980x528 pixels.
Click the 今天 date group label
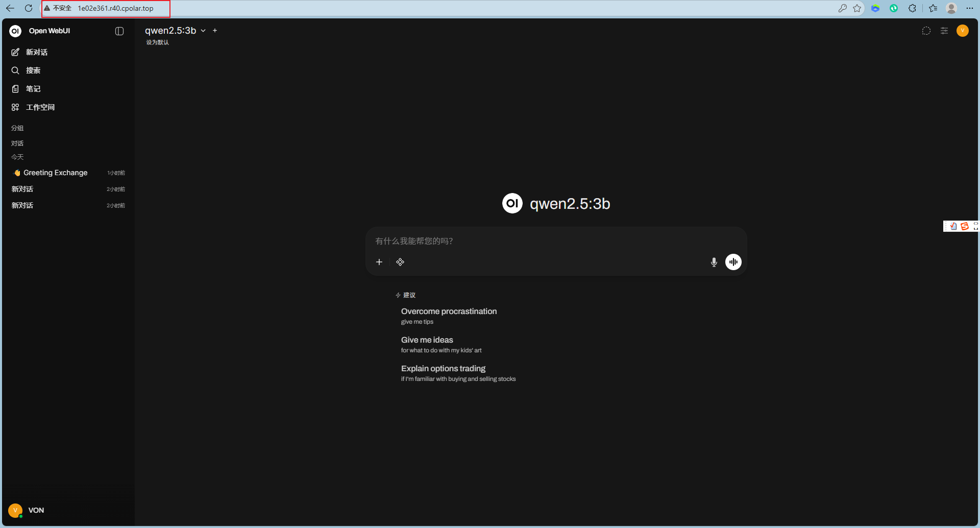pos(17,157)
